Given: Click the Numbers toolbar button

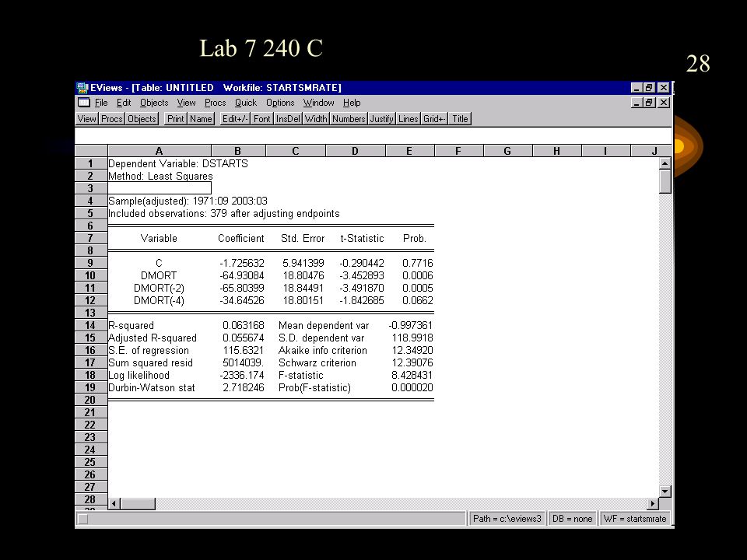Looking at the screenshot, I should point(349,118).
